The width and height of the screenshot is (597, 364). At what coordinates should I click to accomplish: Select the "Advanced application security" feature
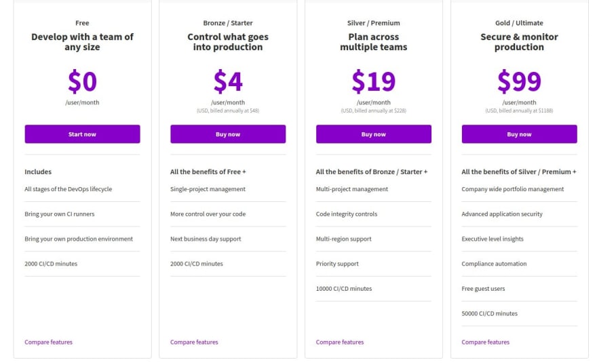pos(502,214)
